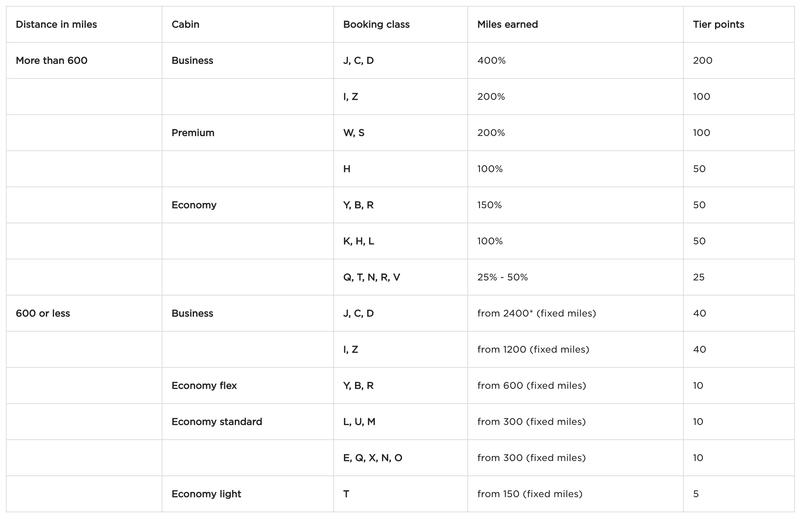Viewport: 812px width, 528px height.
Task: Click the "Economy flex" cabin cell
Action: pyautogui.click(x=204, y=386)
